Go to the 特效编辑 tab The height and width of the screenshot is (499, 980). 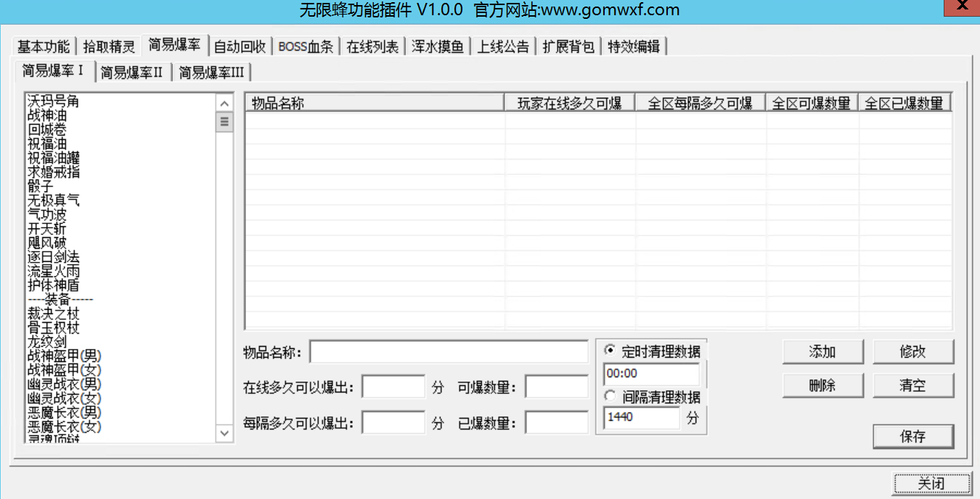[x=634, y=46]
